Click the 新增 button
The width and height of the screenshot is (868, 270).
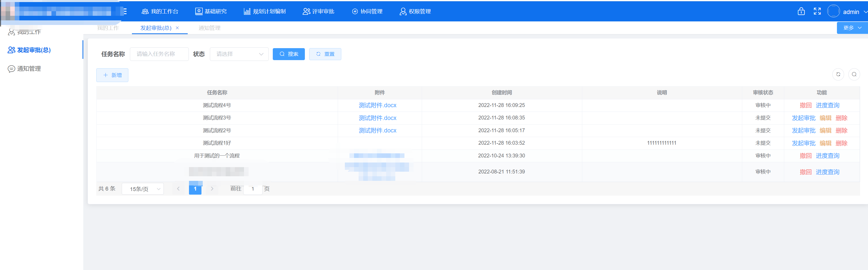click(112, 75)
